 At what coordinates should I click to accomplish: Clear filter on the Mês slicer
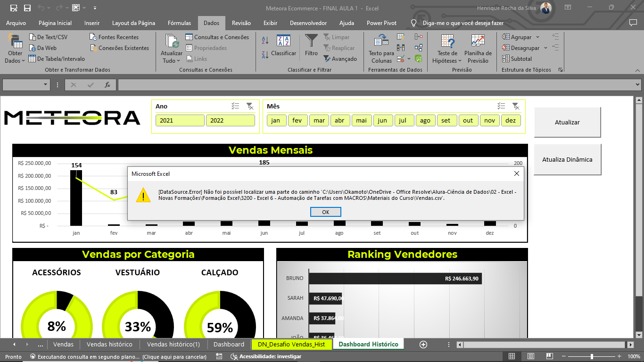tap(516, 106)
